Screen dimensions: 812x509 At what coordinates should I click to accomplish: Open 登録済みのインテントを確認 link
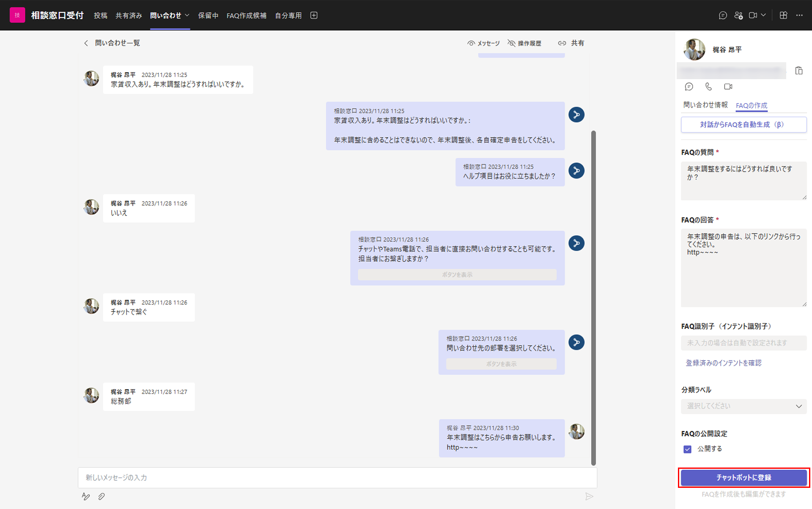click(724, 363)
